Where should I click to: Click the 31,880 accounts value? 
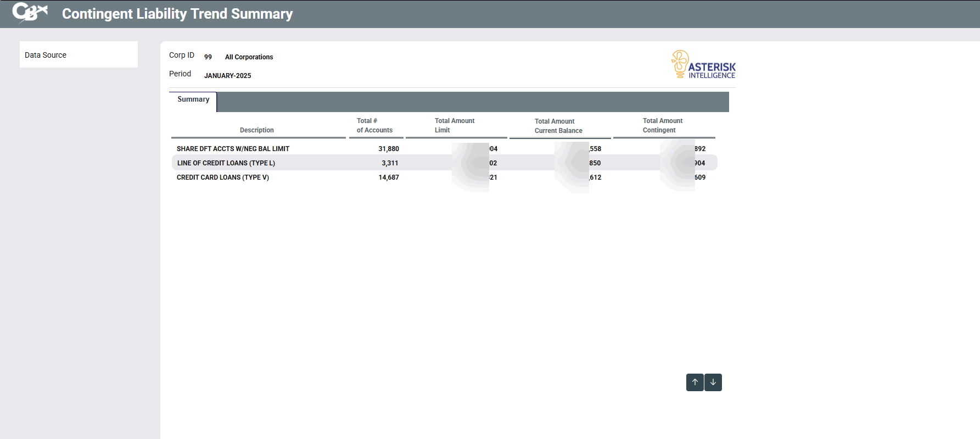click(x=389, y=149)
